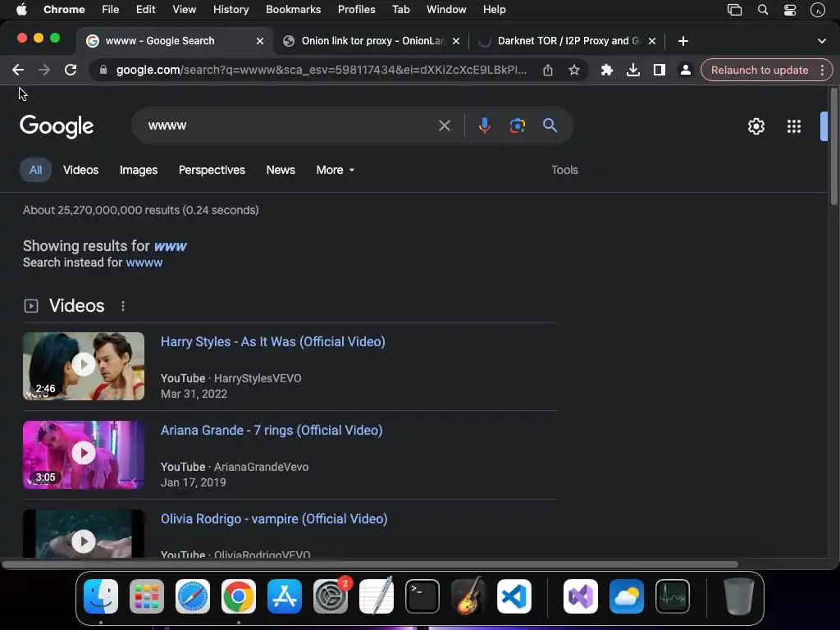Select the News search filter
The height and width of the screenshot is (630, 840).
[281, 170]
